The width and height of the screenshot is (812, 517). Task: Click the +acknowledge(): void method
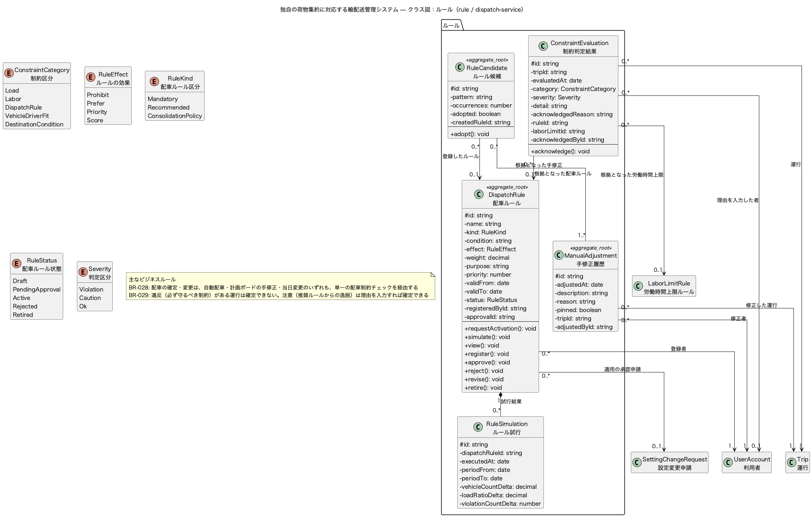[x=560, y=151]
